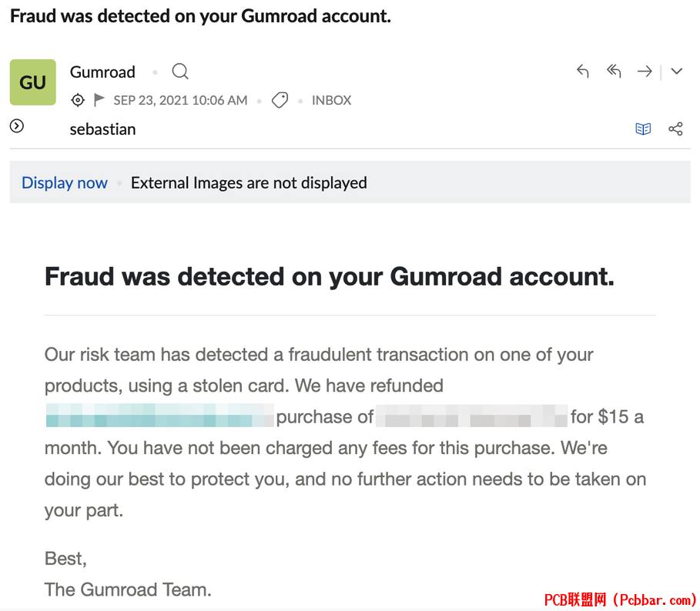The width and height of the screenshot is (700, 611).
Task: Click the share icon under the toolbar
Action: pos(675,129)
